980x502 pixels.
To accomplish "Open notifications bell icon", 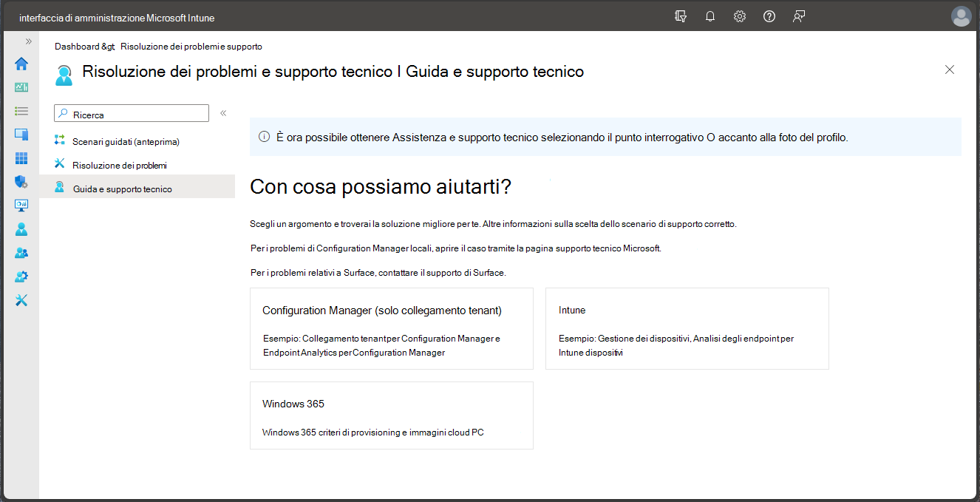I will point(710,16).
